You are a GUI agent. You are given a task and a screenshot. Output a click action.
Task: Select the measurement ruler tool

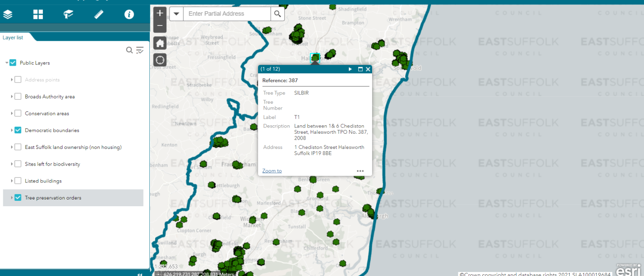coord(98,14)
